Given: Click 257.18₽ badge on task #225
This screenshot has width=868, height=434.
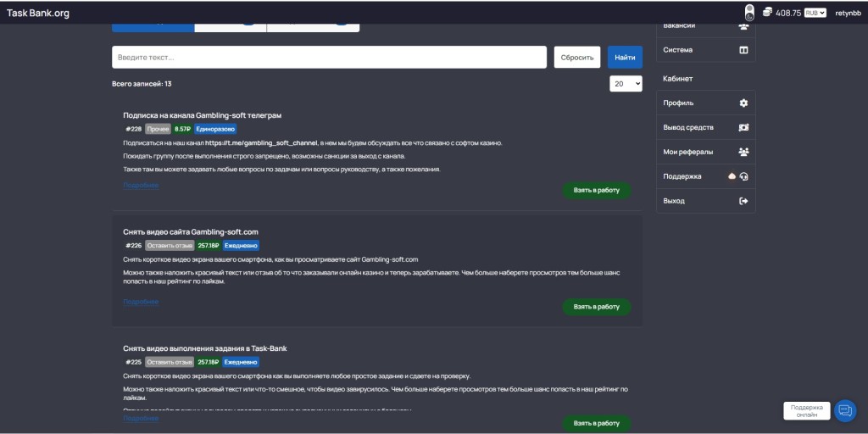Looking at the screenshot, I should (209, 362).
